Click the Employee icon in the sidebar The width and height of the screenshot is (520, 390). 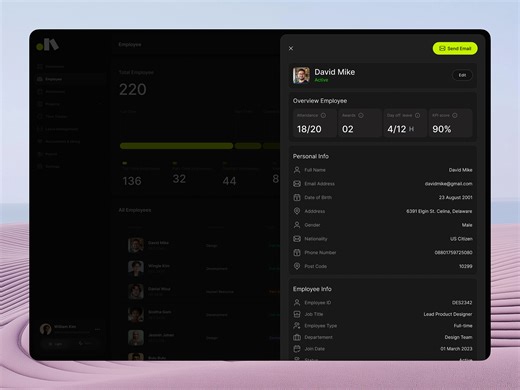[40, 79]
